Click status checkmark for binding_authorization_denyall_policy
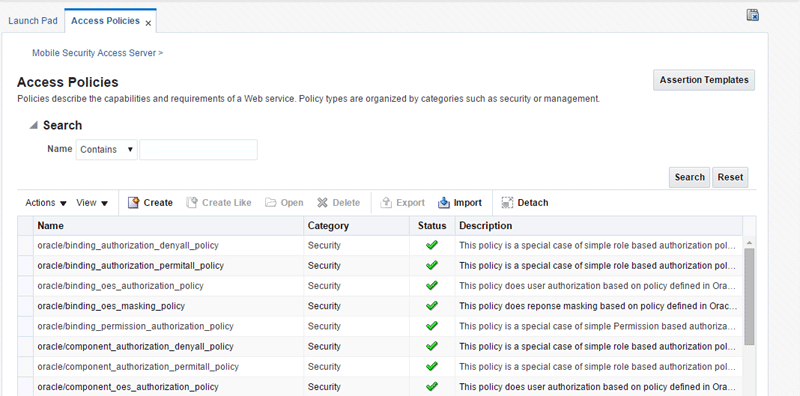The image size is (800, 396). pos(432,245)
